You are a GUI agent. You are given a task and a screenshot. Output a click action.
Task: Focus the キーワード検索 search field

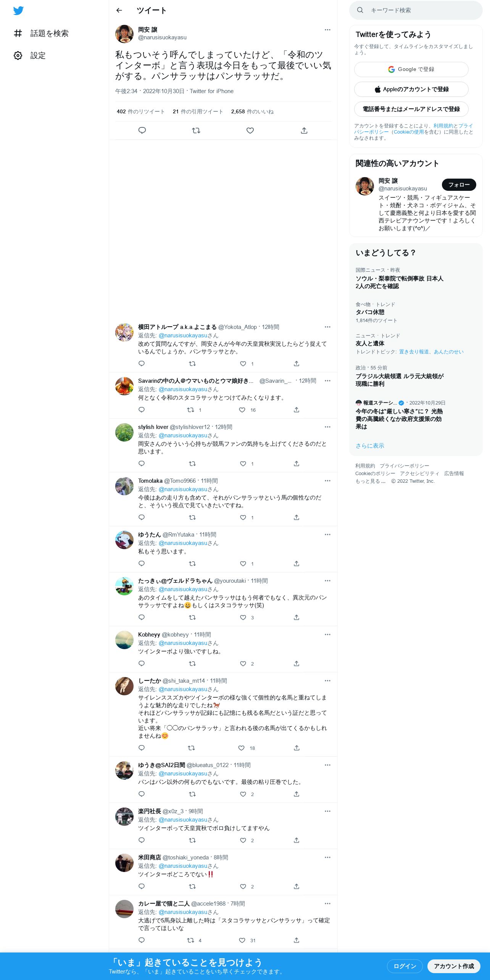click(x=416, y=10)
